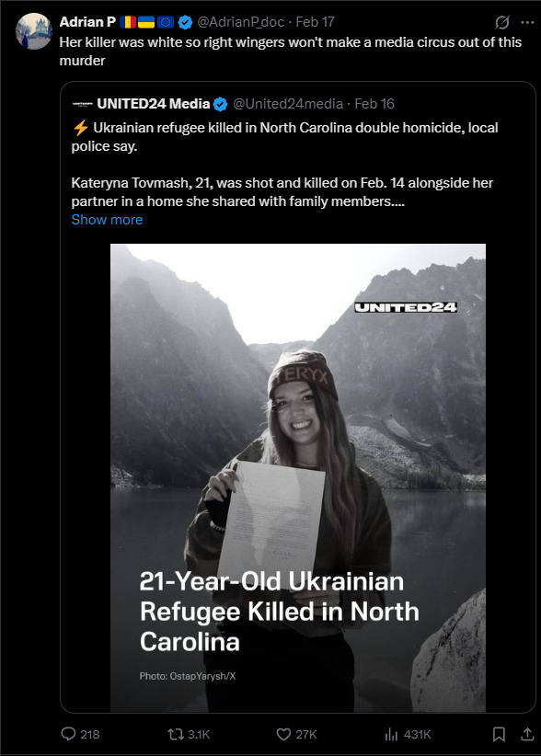Expand the quoted tweet with Show more
The image size is (541, 756).
[107, 220]
